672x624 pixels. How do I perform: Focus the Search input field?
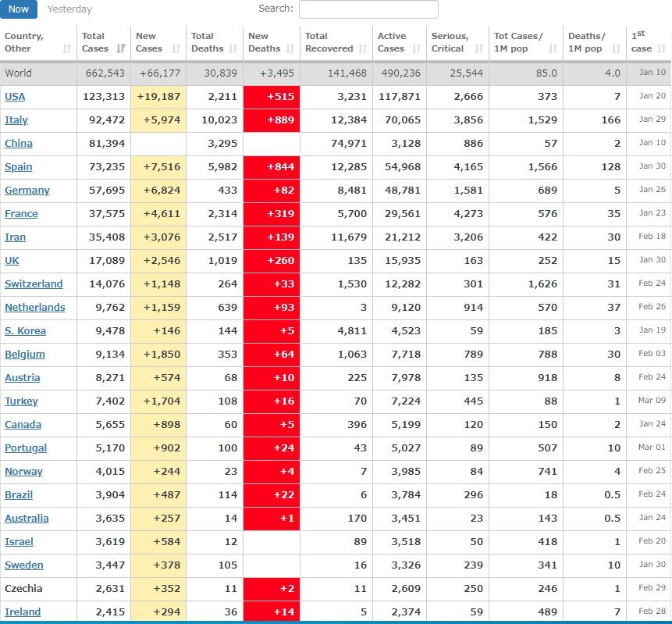(x=368, y=9)
